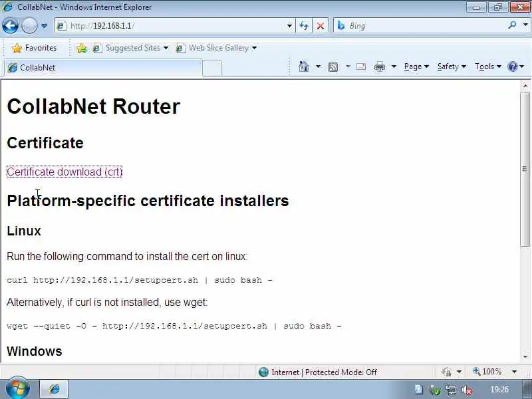Open the Favorites star button
Image resolution: width=532 pixels, height=399 pixels.
[34, 48]
